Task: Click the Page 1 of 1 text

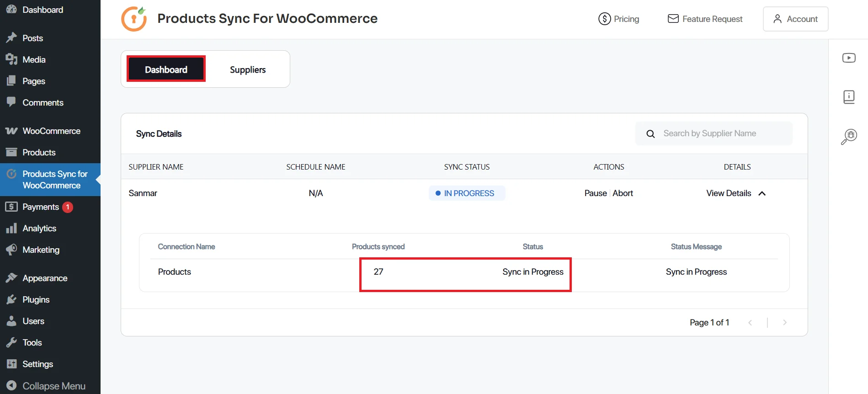Action: [x=709, y=322]
